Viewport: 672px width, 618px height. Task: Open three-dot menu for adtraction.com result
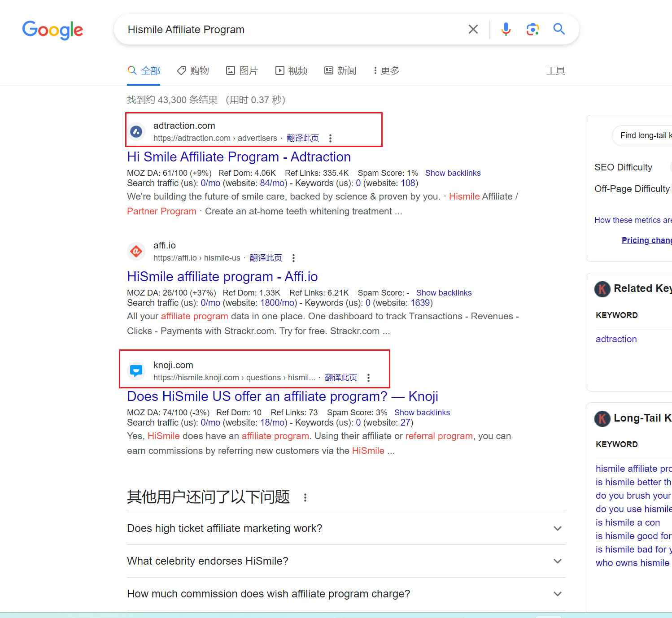(x=330, y=139)
